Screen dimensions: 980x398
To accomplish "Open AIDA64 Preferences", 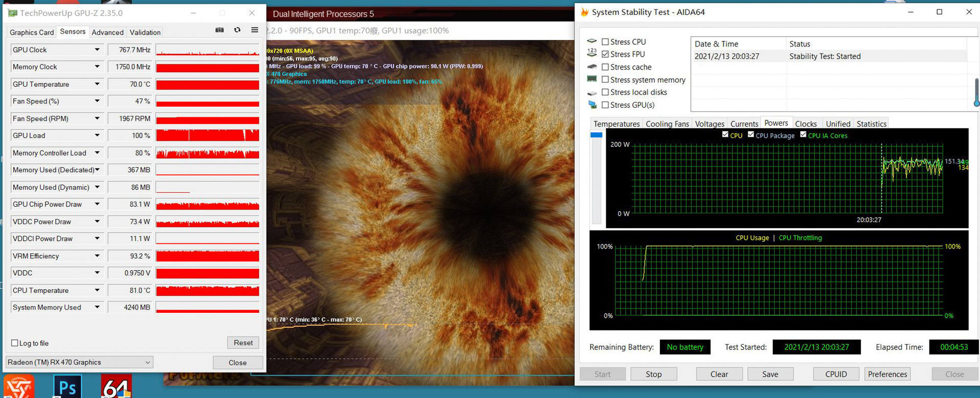I will pyautogui.click(x=888, y=374).
